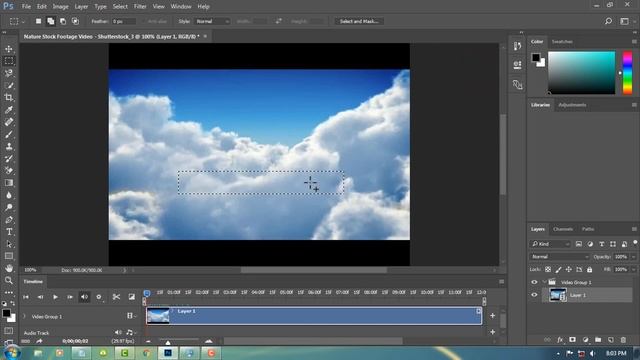The width and height of the screenshot is (640, 360).
Task: Click the foreground color swatch in Color panel
Action: tap(536, 58)
